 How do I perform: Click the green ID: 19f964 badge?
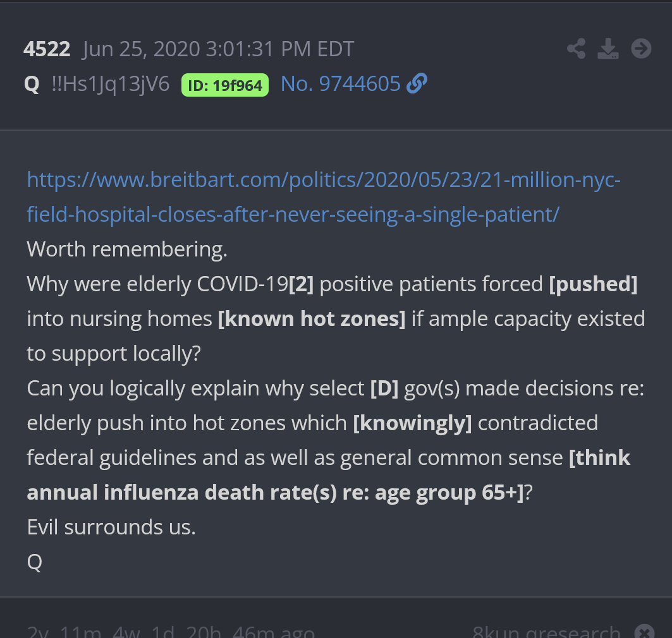225,85
